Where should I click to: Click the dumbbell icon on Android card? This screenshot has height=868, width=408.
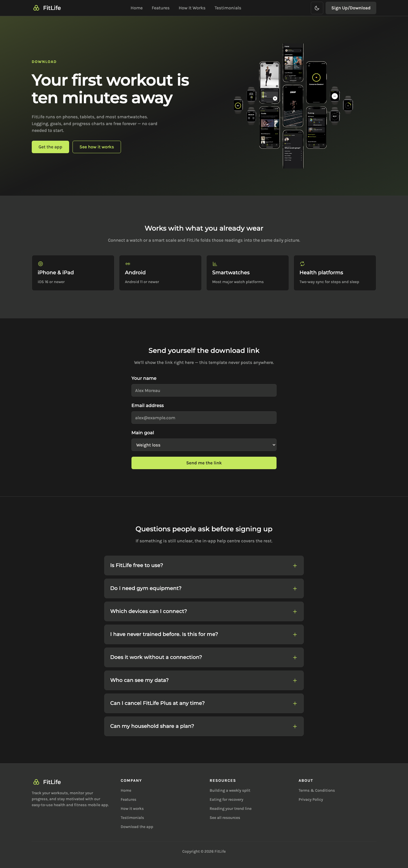point(127,264)
